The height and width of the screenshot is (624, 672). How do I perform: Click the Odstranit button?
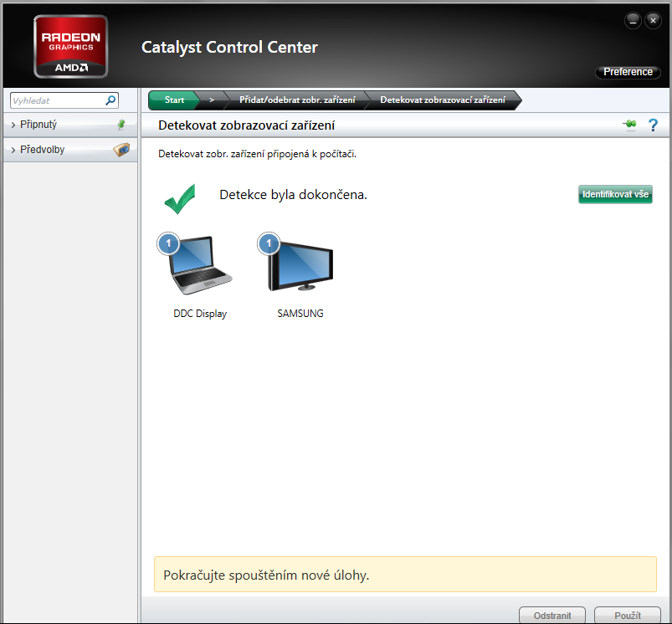click(x=552, y=616)
